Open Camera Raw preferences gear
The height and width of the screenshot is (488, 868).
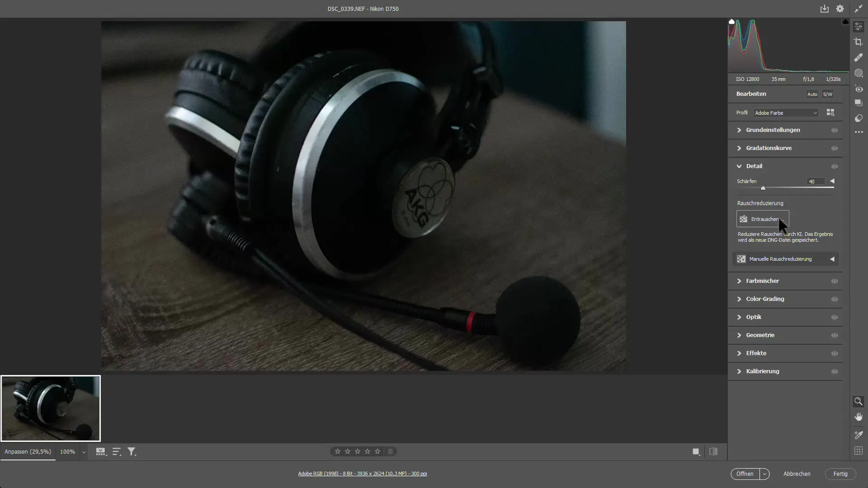[840, 9]
